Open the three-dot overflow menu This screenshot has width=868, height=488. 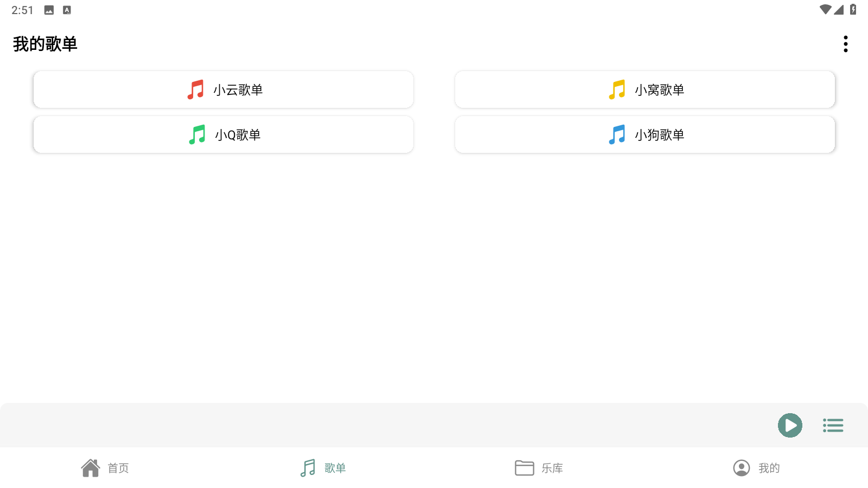click(x=845, y=43)
